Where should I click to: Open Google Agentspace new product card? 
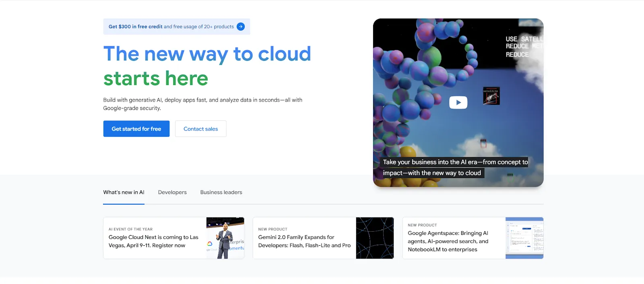tap(473, 238)
